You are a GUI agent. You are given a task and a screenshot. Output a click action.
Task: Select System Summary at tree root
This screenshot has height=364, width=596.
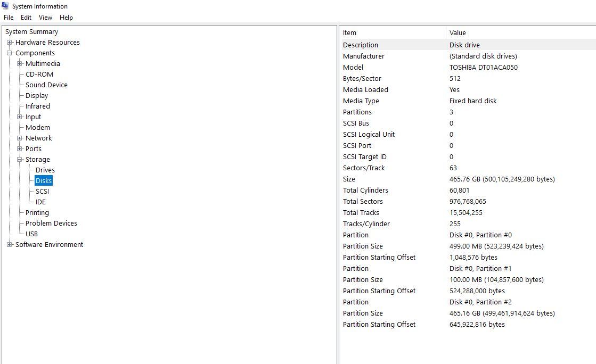31,32
